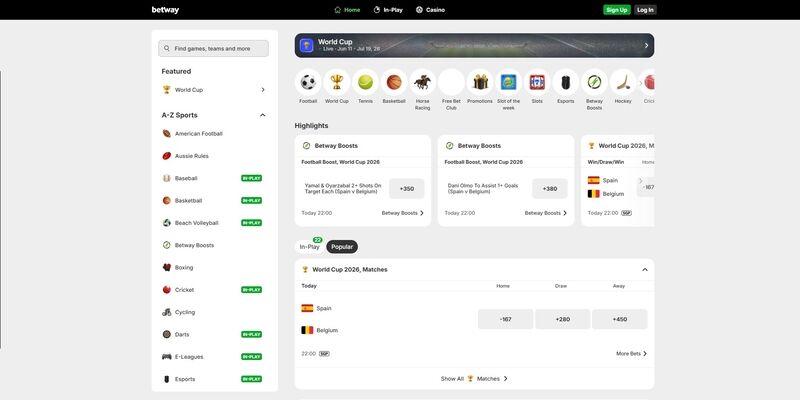Open Betway Boosts in the sidebar

point(214,245)
